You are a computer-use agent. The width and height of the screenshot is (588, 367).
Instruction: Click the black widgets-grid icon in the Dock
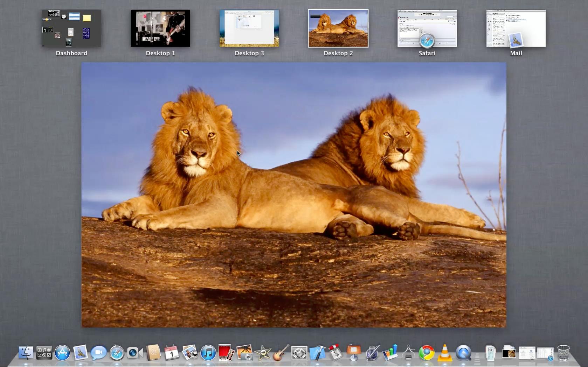point(44,353)
